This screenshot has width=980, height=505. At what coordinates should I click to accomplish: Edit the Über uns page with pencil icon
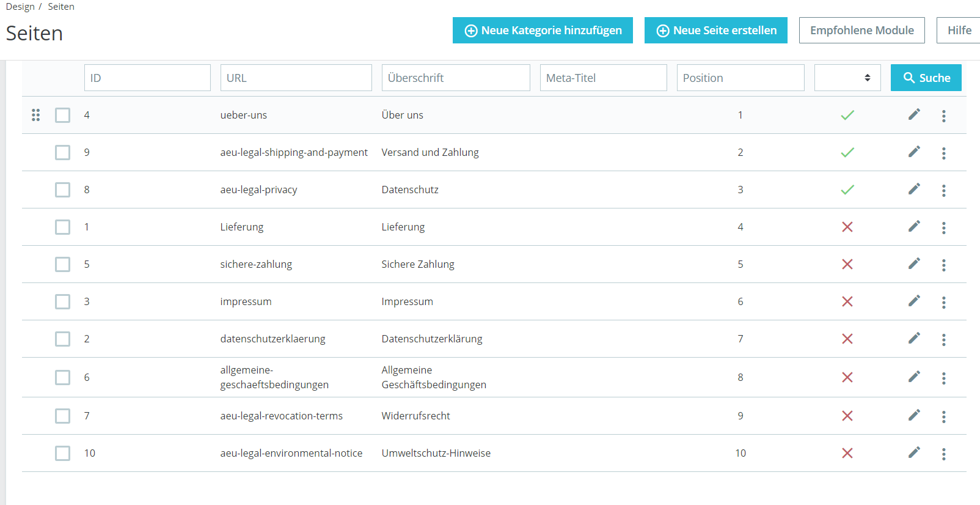(x=914, y=114)
